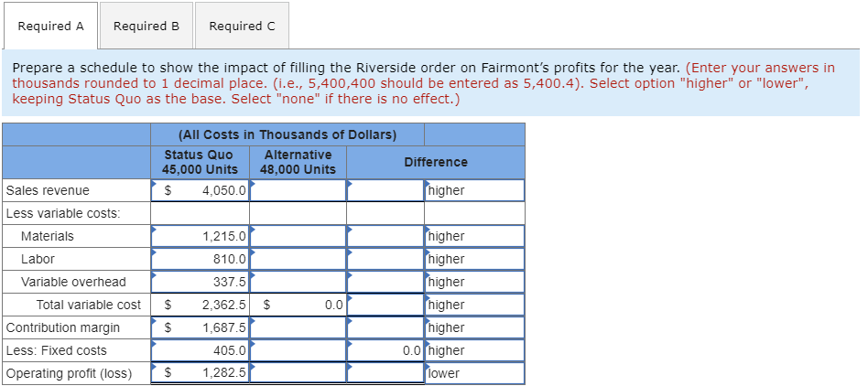868x386 pixels.
Task: Select Contribution margin 1,687.5 cell
Action: 200,327
